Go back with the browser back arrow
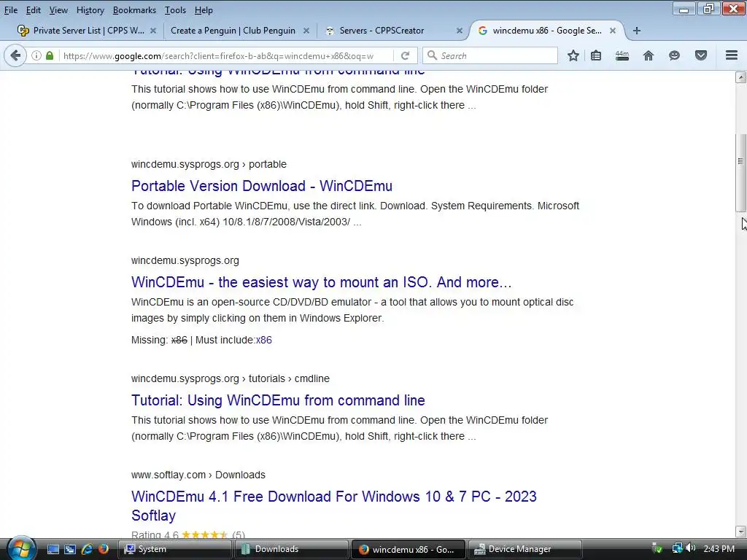Screen dimensions: 747x560 point(15,55)
